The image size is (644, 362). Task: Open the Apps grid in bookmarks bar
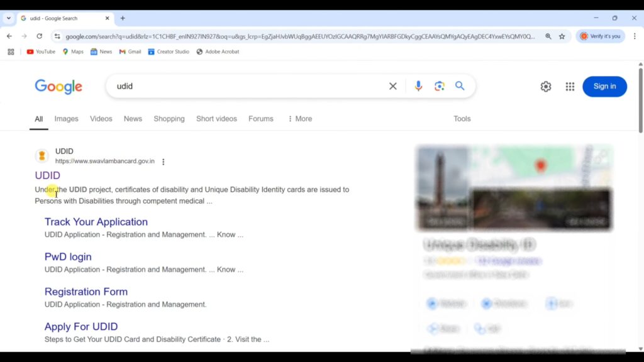(11, 52)
